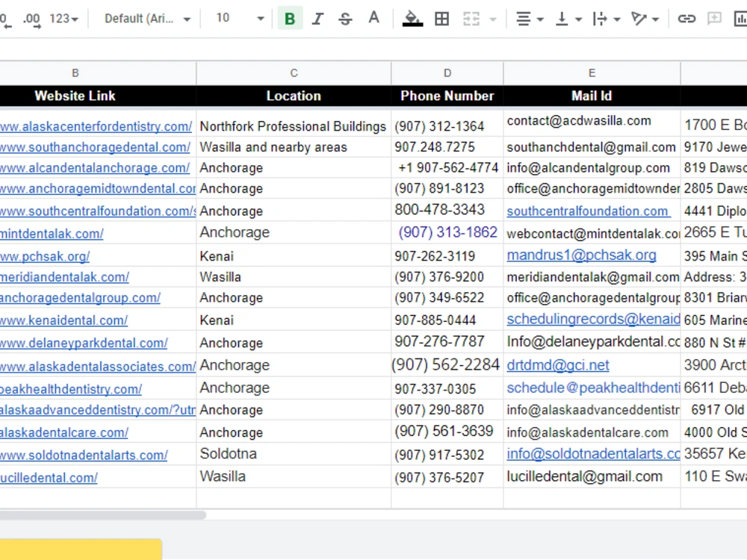The height and width of the screenshot is (560, 747).
Task: Toggle italic formatting
Action: 317,19
